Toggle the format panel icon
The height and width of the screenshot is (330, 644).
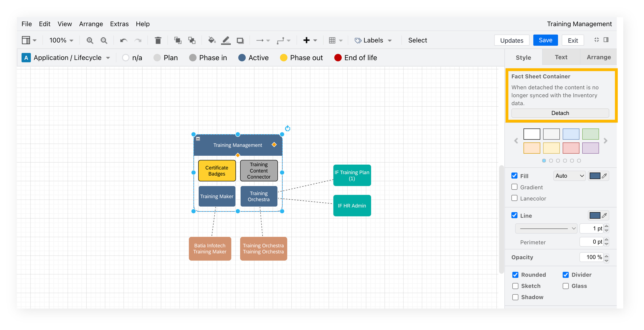606,40
